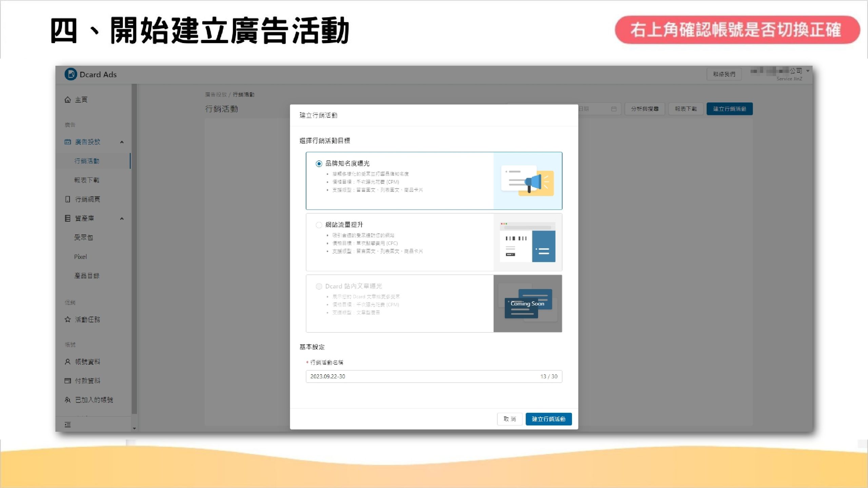Click the Coming Soon illustration

coord(527,303)
